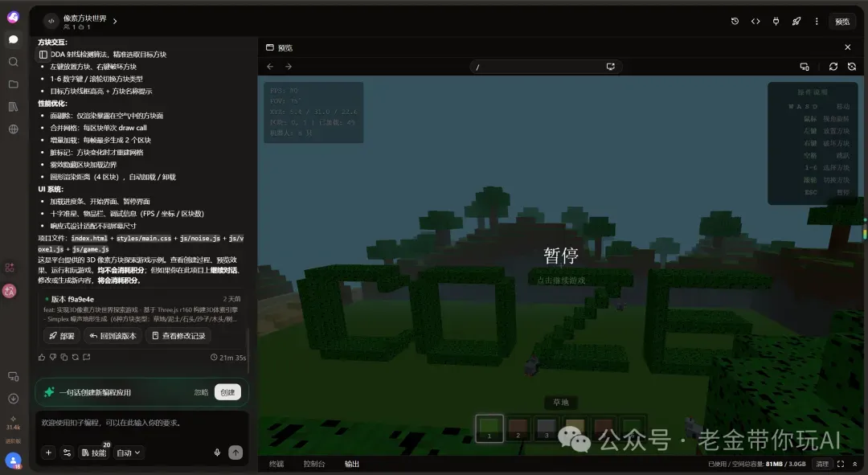Viewport: 868px width, 475px height.
Task: Thumbs down the assistant response
Action: pyautogui.click(x=53, y=357)
